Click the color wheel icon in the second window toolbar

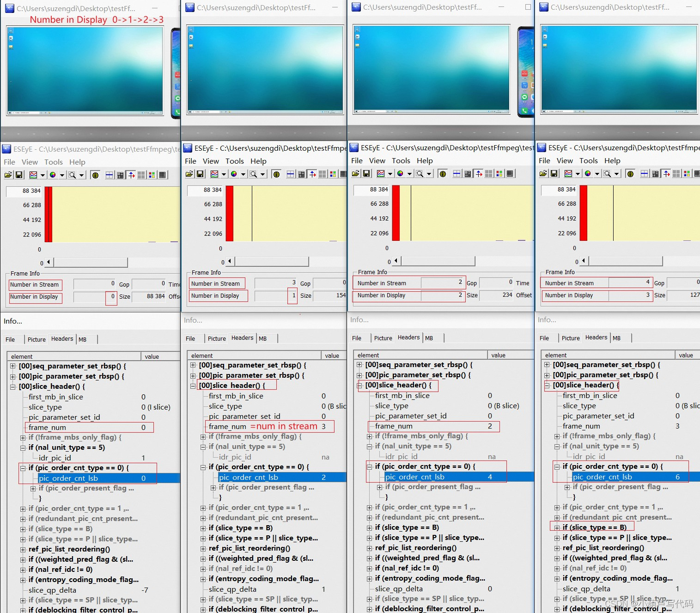click(234, 174)
